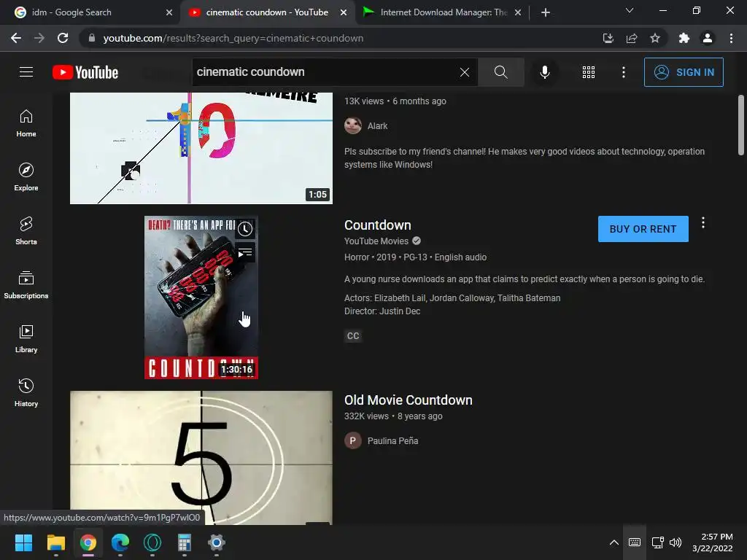Open the Chrome extensions puzzle icon

(x=684, y=38)
